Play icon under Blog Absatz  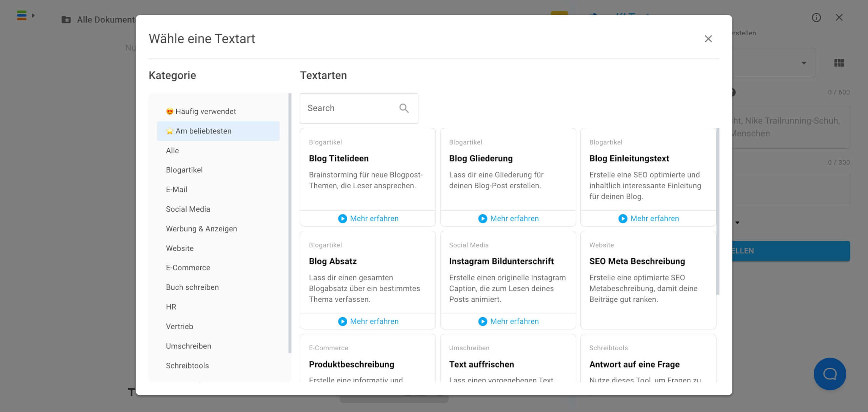342,321
